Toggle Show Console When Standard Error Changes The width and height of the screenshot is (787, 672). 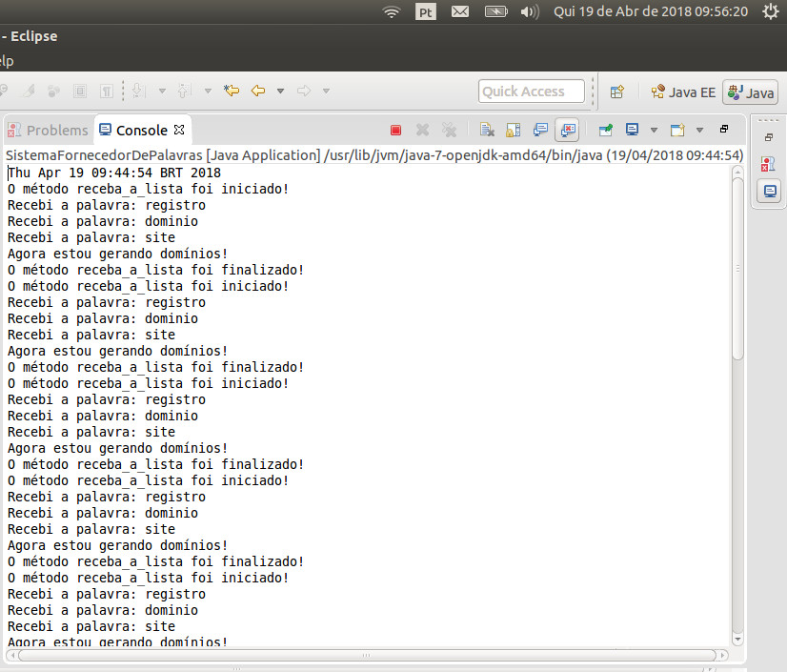pos(568,130)
